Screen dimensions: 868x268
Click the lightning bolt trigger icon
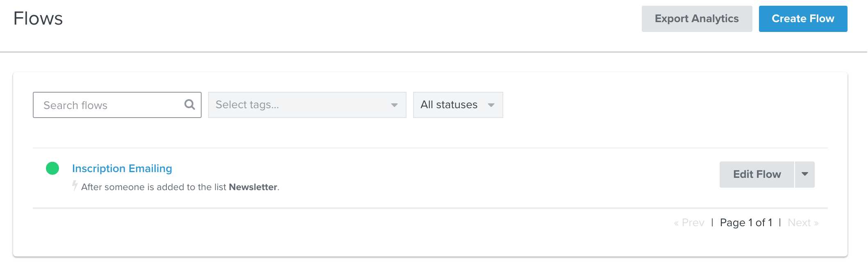pos(75,186)
